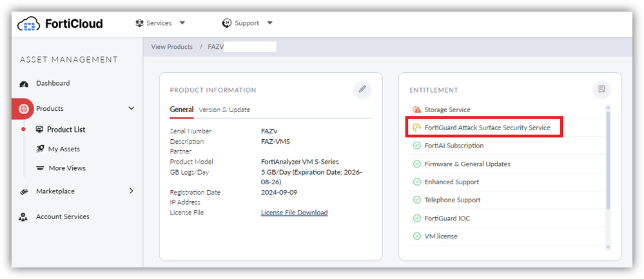644x279 pixels.
Task: Switch to the Version & Update tab
Action: coord(224,110)
